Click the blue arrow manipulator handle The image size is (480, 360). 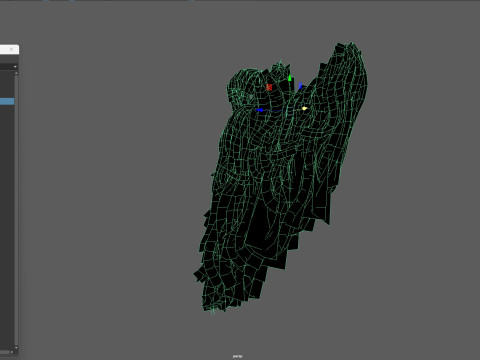point(259,110)
